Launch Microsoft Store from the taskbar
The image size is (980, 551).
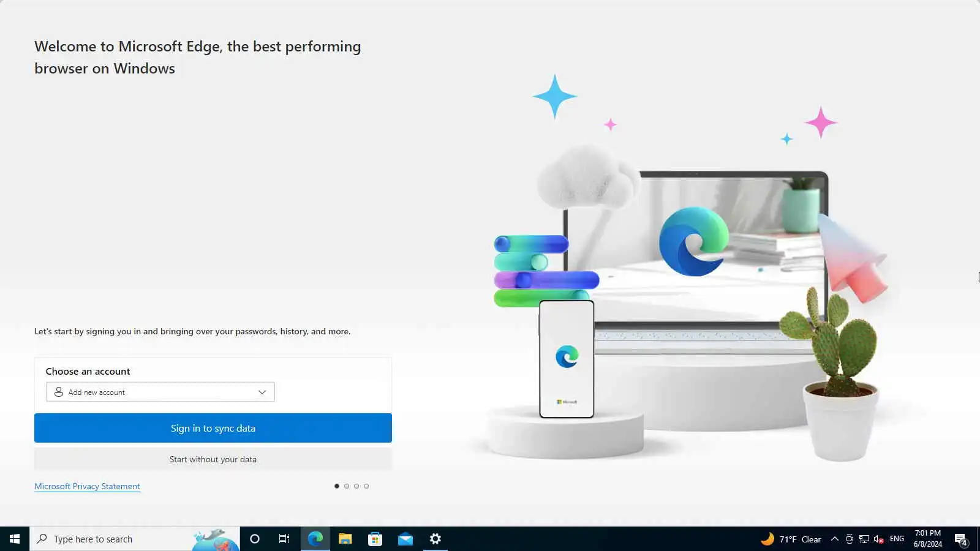pos(375,539)
